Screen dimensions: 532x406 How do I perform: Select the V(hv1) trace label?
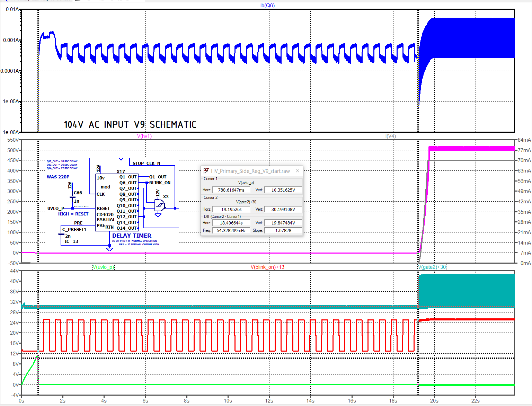(144, 136)
